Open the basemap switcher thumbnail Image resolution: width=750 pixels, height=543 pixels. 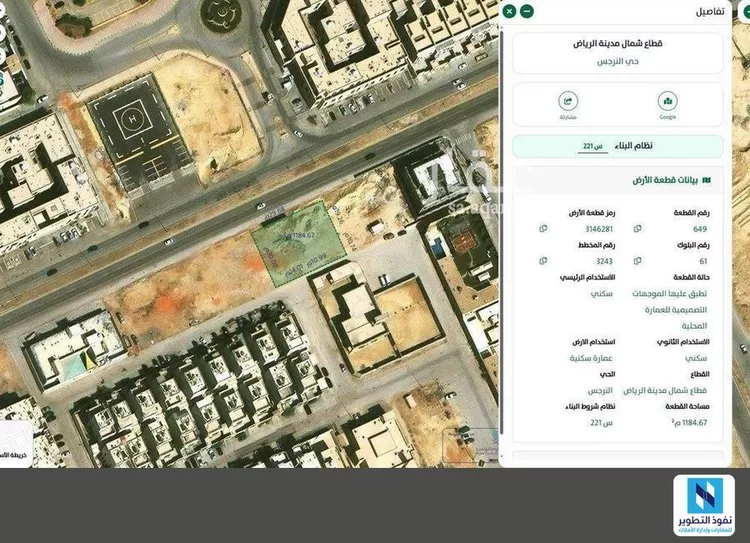coord(15,444)
